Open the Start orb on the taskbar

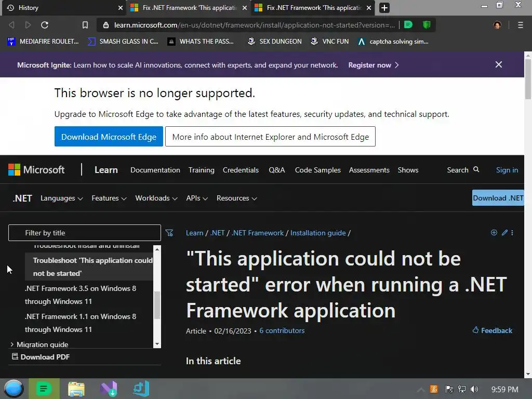coord(14,389)
